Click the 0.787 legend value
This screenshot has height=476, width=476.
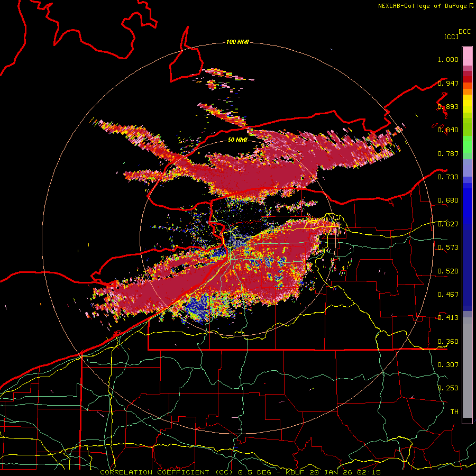[448, 153]
